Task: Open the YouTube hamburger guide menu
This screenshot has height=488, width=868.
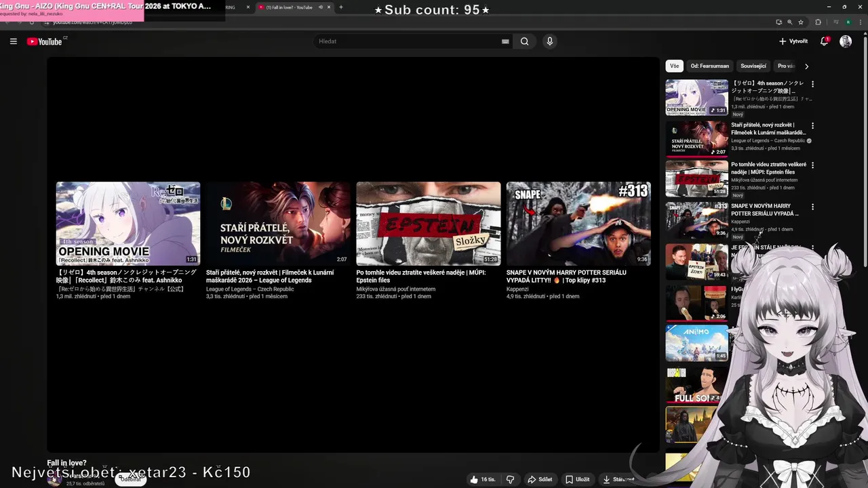Action: tap(13, 41)
